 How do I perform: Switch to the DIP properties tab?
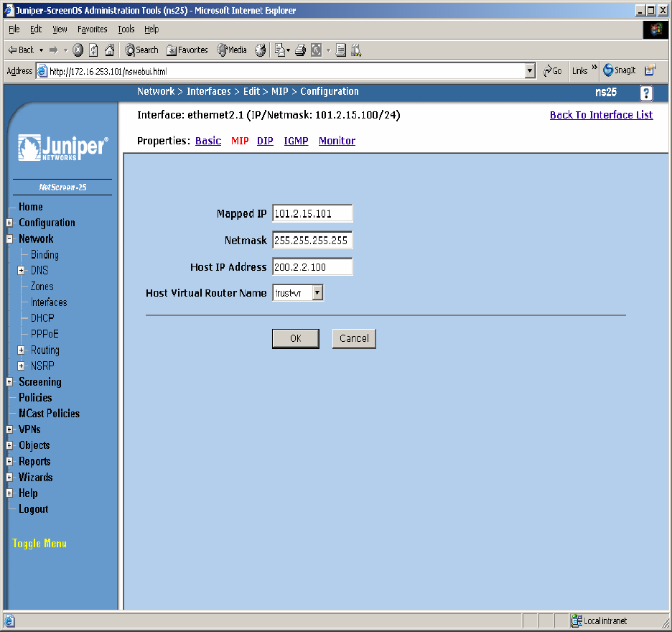coord(265,141)
